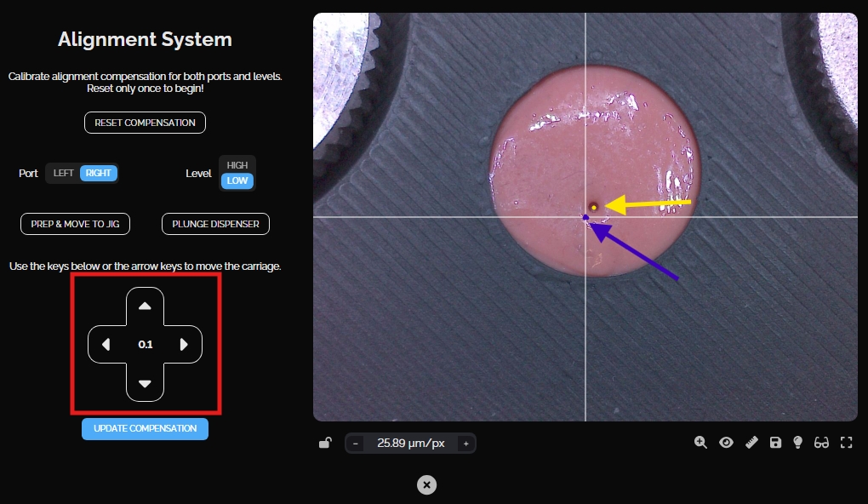Click the glasses icon
Image resolution: width=868 pixels, height=504 pixels.
point(821,443)
